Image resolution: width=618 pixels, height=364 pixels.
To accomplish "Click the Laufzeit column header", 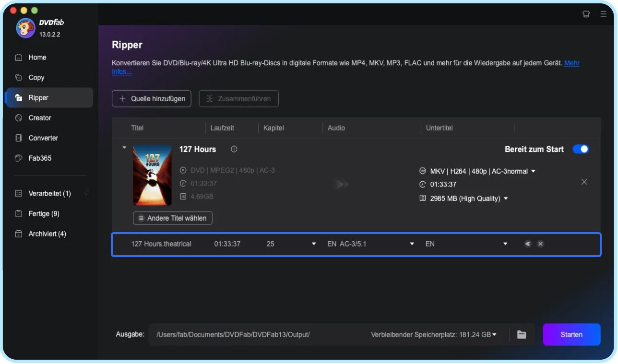I will pyautogui.click(x=223, y=128).
